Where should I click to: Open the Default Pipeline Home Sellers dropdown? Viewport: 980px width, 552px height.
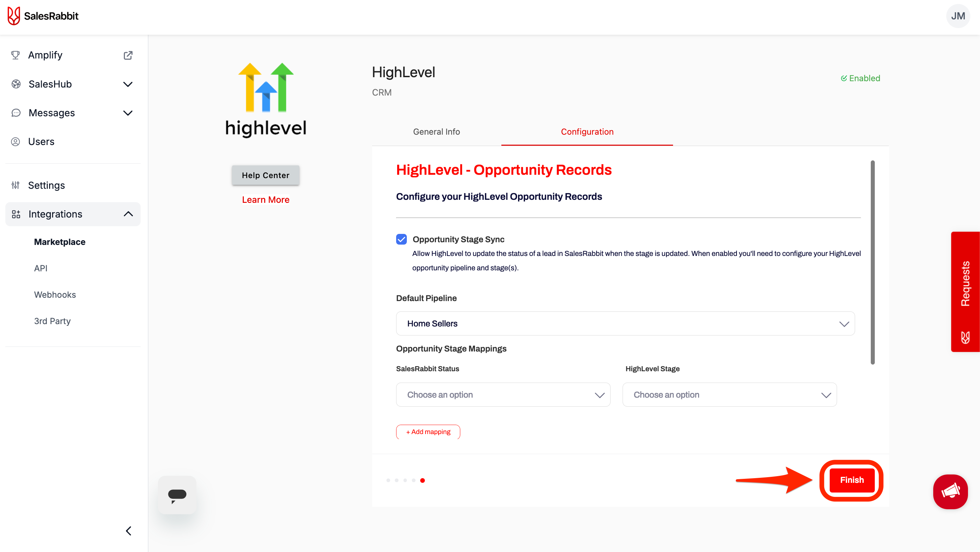point(625,323)
